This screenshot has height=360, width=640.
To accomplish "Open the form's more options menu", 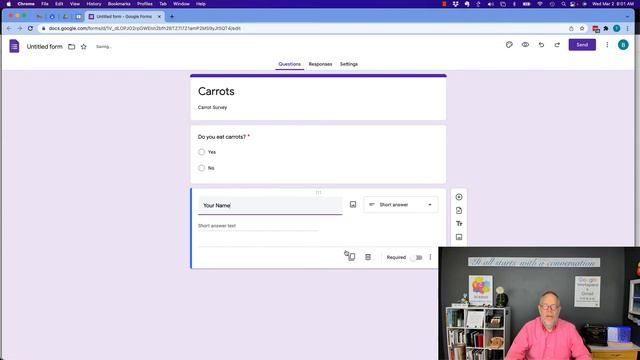I will point(607,45).
